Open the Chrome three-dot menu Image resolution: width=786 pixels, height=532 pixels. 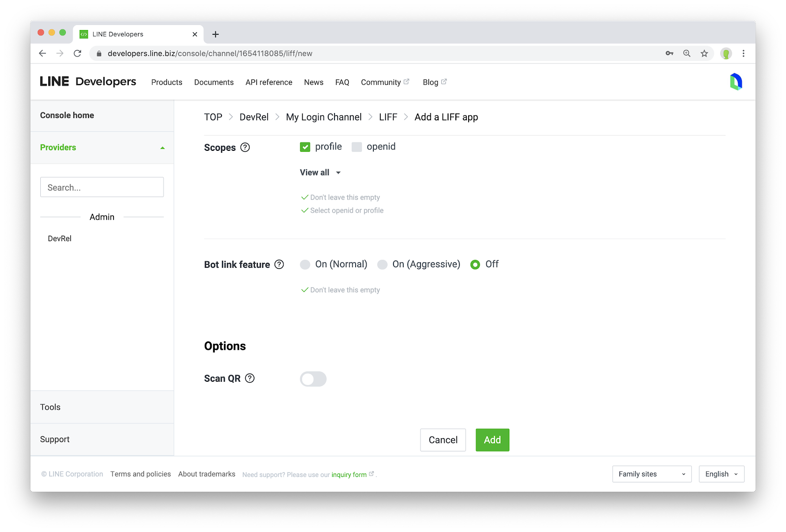point(743,54)
